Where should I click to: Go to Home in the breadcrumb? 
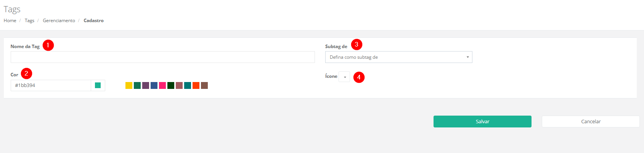10,21
